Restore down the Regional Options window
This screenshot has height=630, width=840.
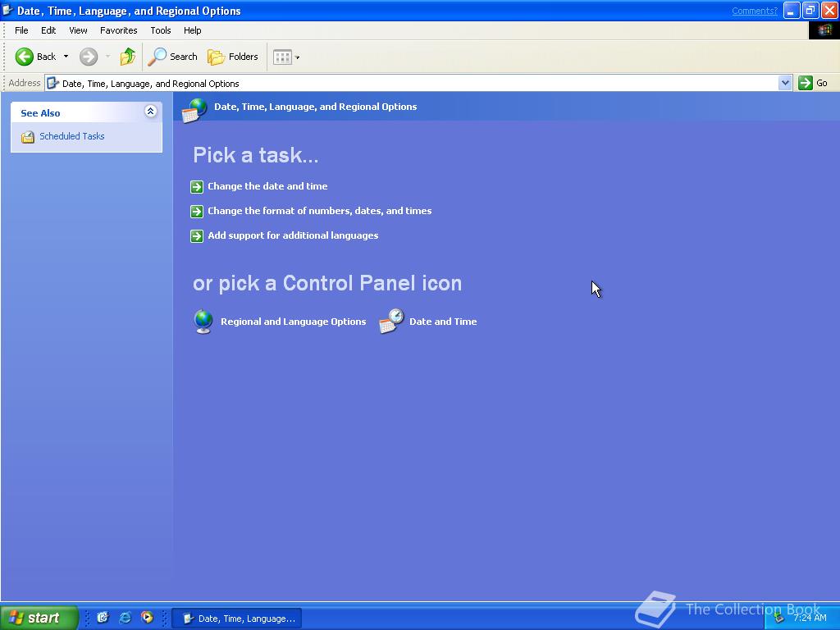pyautogui.click(x=810, y=10)
